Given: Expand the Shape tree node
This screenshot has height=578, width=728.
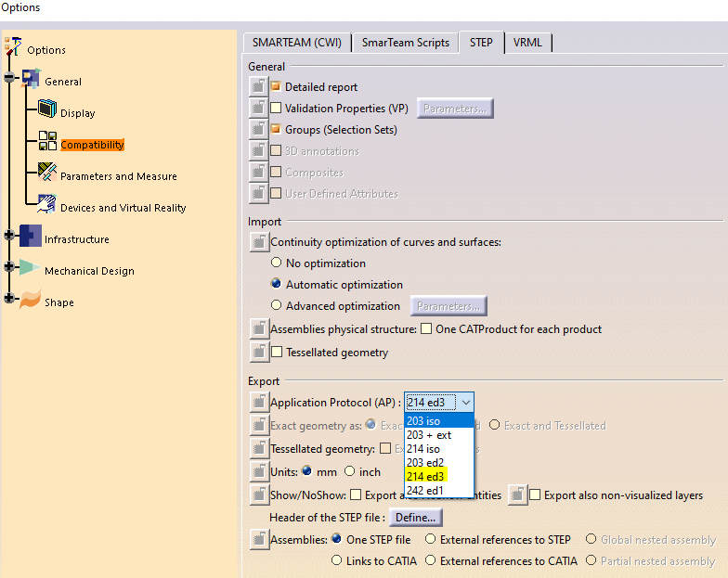Looking at the screenshot, I should point(9,298).
